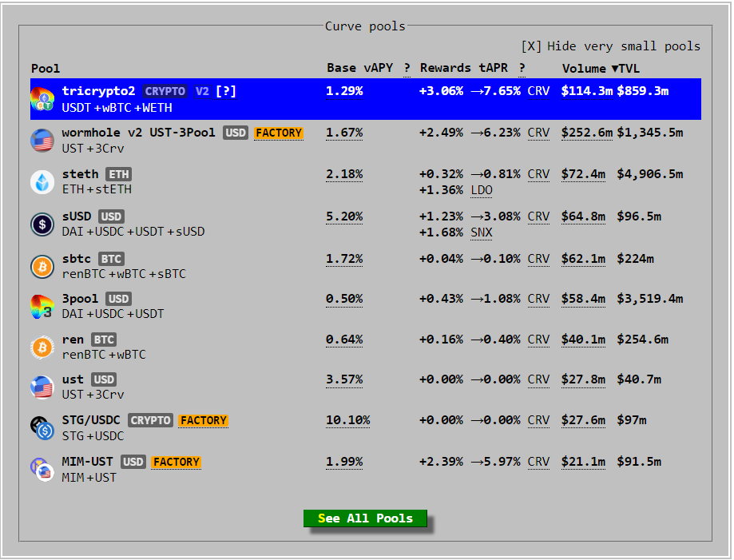Click 1.29% base vAPY of tricrypto2

pos(344,91)
